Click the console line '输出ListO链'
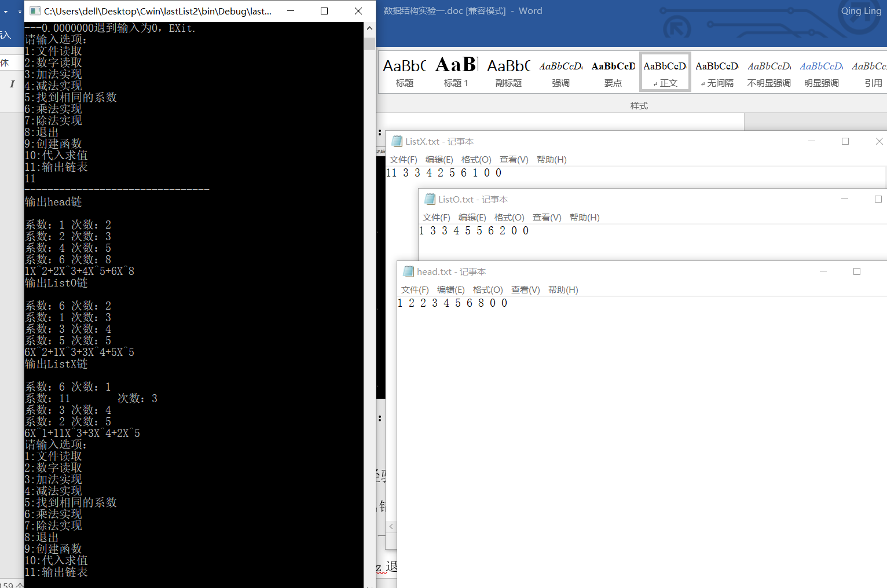This screenshot has width=887, height=588. point(56,283)
